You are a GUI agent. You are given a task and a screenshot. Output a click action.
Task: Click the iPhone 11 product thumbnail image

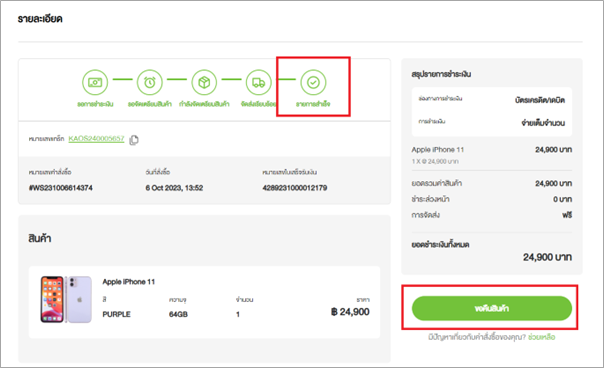[66, 299]
